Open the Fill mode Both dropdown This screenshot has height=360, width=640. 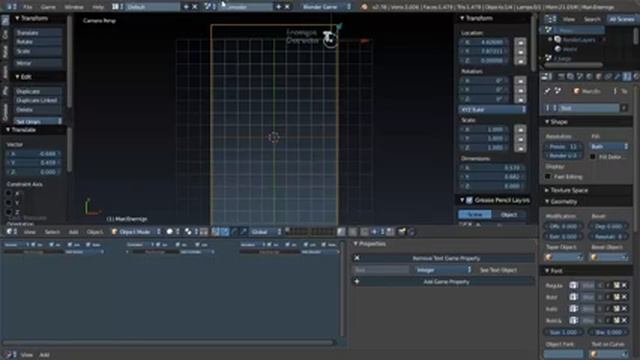point(609,146)
